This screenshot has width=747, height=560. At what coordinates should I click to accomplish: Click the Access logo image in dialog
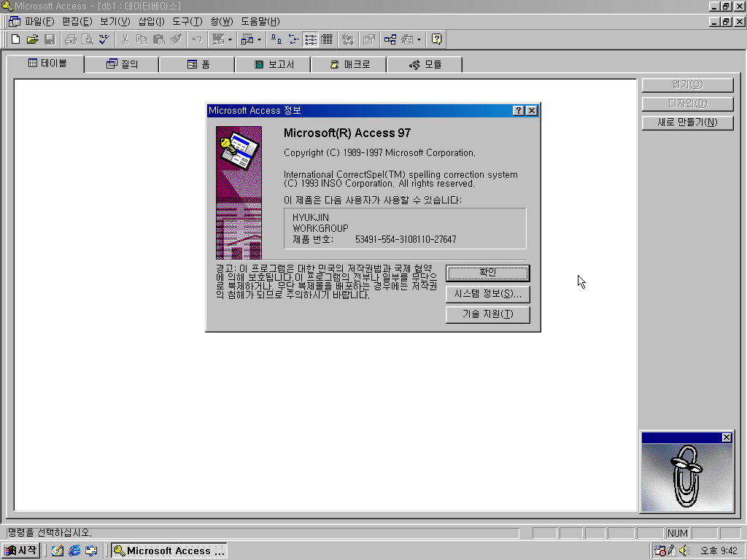point(239,192)
